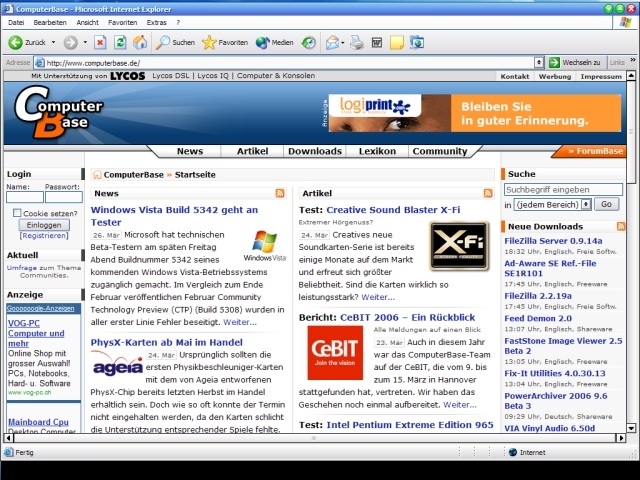
Task: Click the X-Fi product image
Action: point(459,246)
